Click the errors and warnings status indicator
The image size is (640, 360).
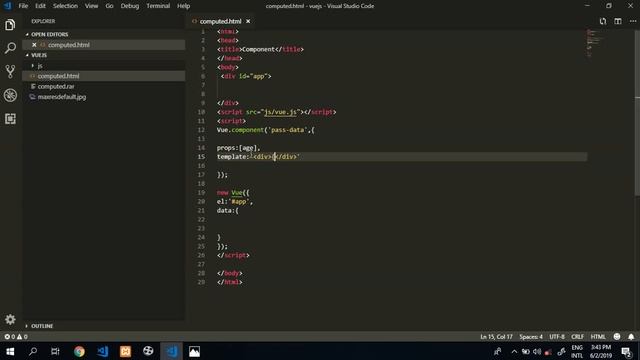click(16, 337)
